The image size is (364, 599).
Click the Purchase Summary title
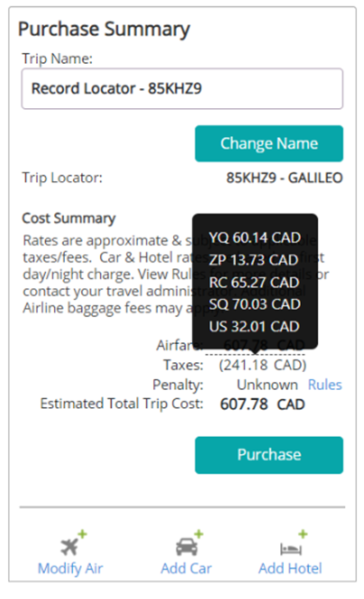pyautogui.click(x=104, y=30)
